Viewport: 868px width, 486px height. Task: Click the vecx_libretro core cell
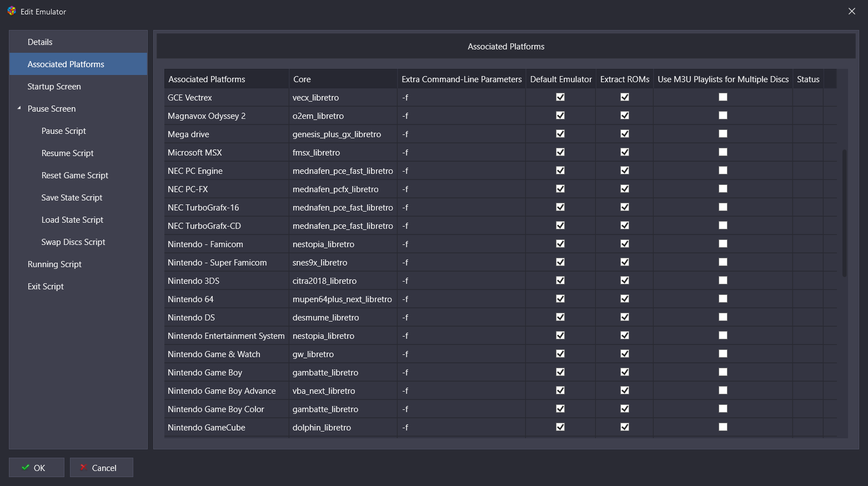click(343, 98)
